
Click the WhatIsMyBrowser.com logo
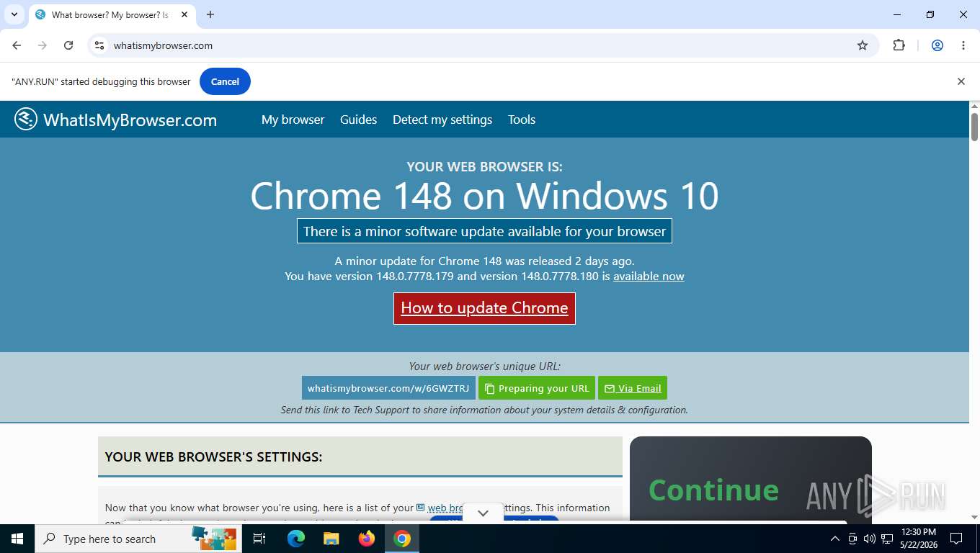115,120
